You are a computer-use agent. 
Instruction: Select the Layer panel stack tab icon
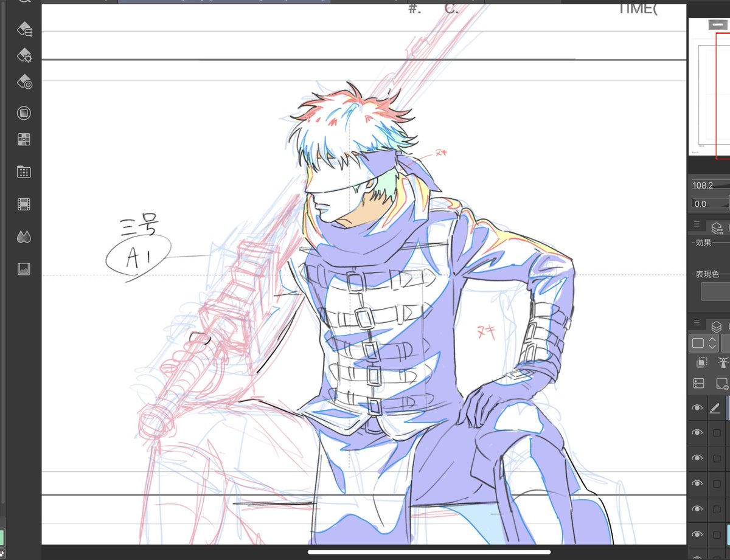[x=717, y=327]
